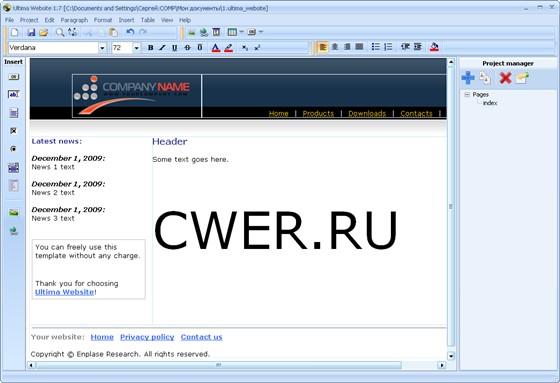
Task: Insert a text field from Insert sidebar
Action: coord(14,94)
